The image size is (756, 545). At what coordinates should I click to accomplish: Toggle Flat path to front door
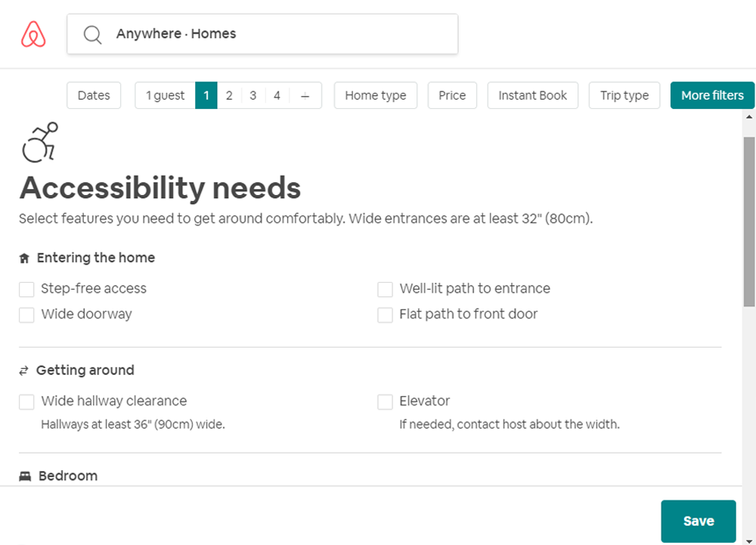tap(386, 315)
